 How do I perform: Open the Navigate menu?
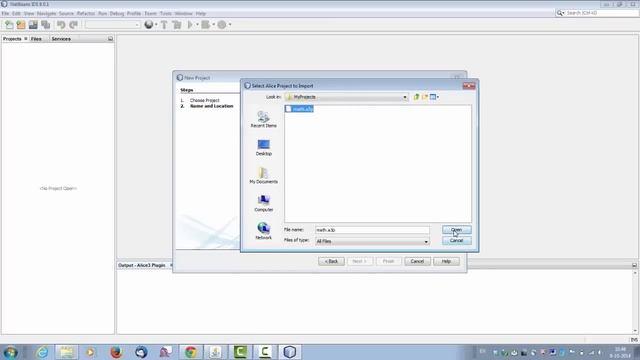(x=47, y=13)
